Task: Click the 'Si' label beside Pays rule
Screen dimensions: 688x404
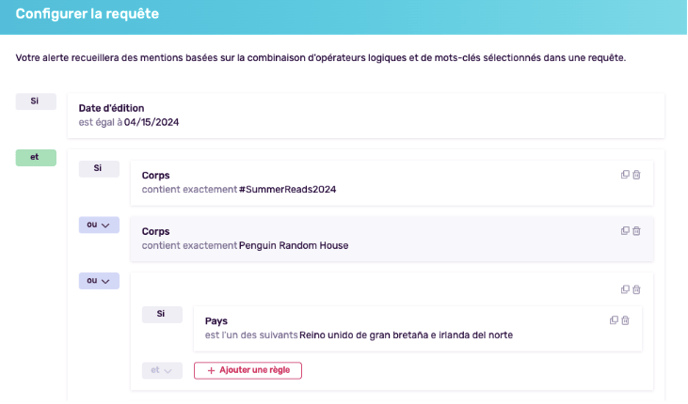Action: [x=162, y=314]
